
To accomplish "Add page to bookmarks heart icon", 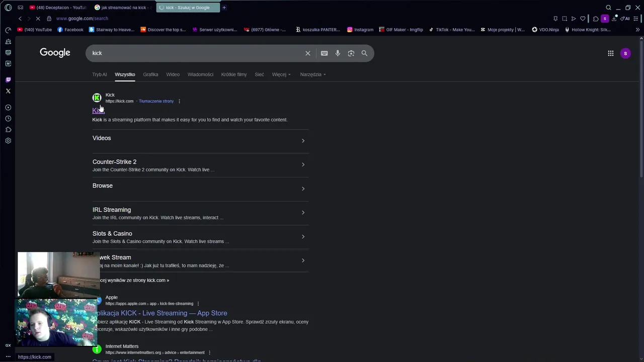I will [x=583, y=19].
